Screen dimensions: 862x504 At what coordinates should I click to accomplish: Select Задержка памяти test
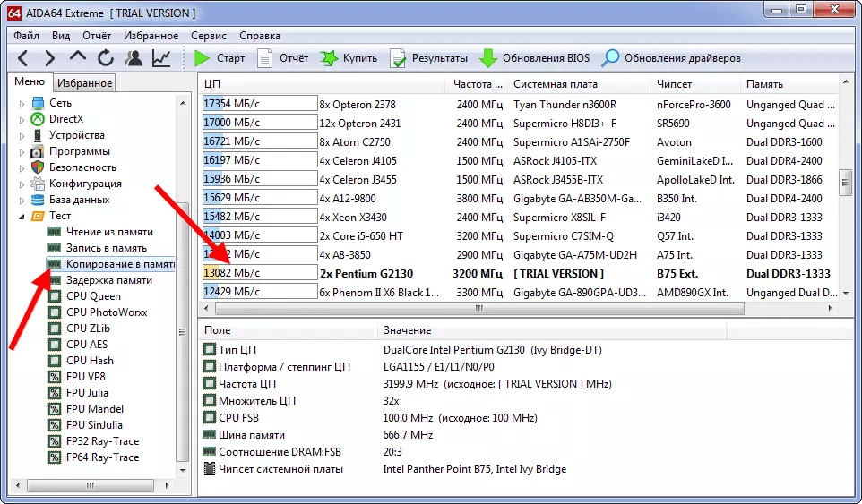(108, 280)
